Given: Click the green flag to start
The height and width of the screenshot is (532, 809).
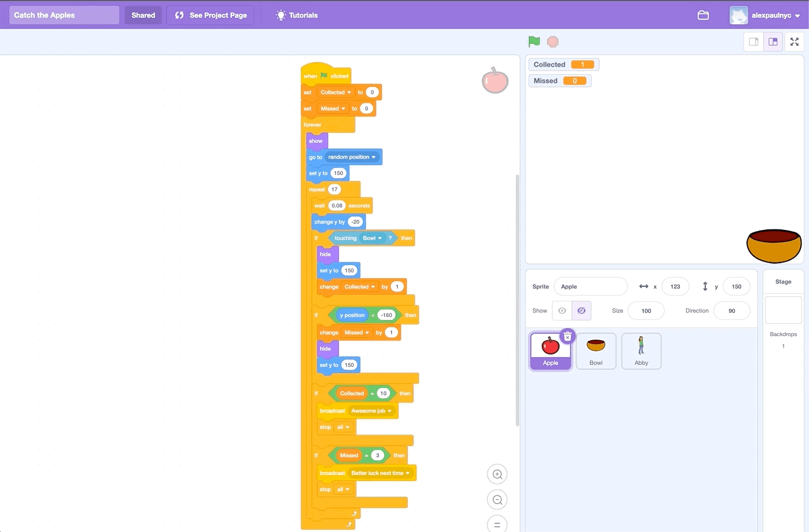Looking at the screenshot, I should pos(534,42).
